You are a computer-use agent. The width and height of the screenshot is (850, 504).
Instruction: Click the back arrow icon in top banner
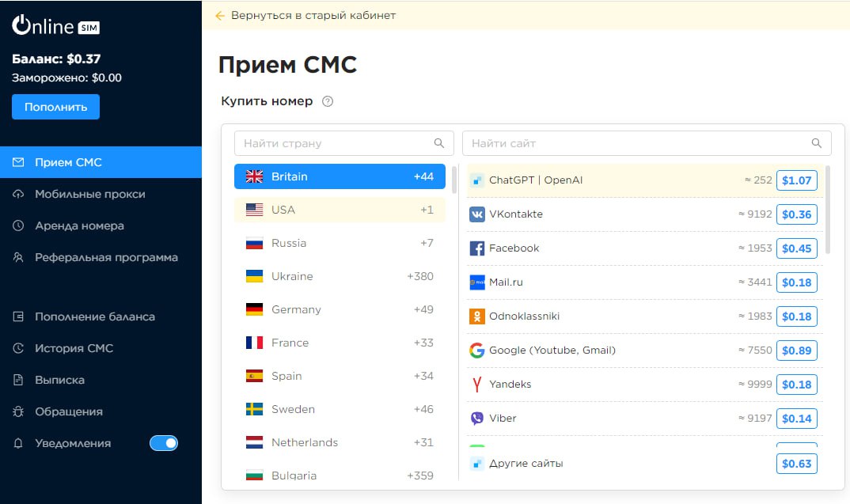[x=219, y=16]
